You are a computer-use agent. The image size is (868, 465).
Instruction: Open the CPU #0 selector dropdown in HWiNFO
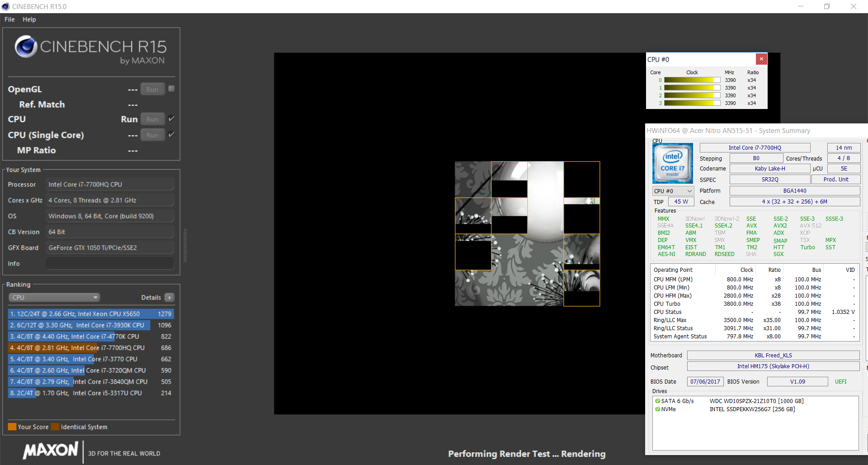[x=673, y=191]
